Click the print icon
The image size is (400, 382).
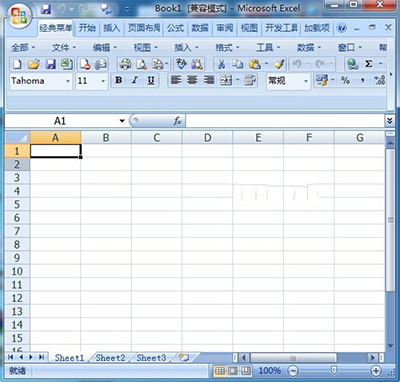point(125,64)
